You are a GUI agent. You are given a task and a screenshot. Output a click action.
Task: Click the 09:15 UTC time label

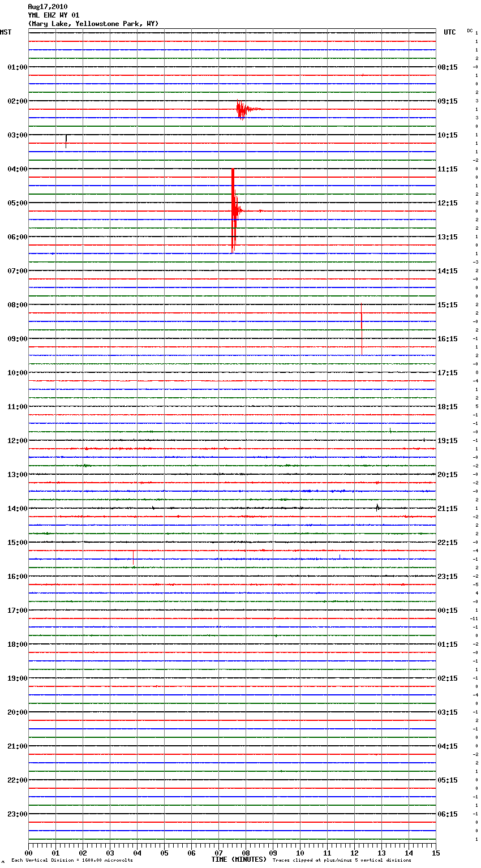pyautogui.click(x=448, y=101)
